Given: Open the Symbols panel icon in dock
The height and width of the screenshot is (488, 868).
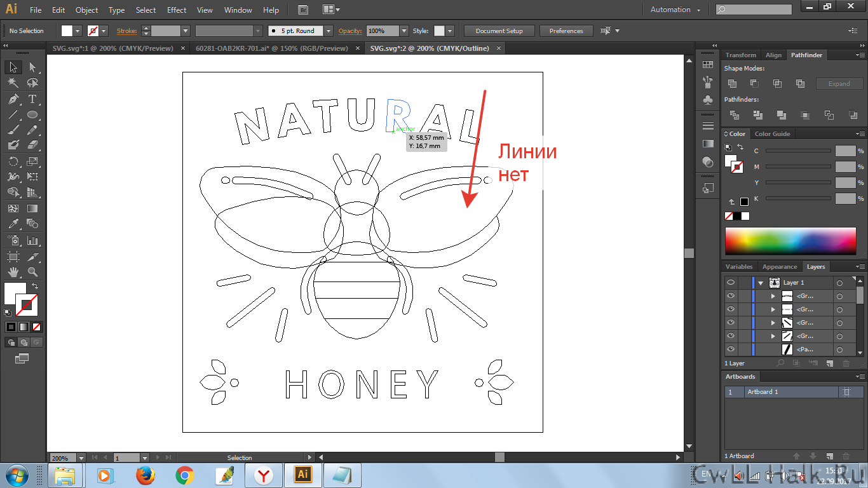Looking at the screenshot, I should [x=708, y=100].
